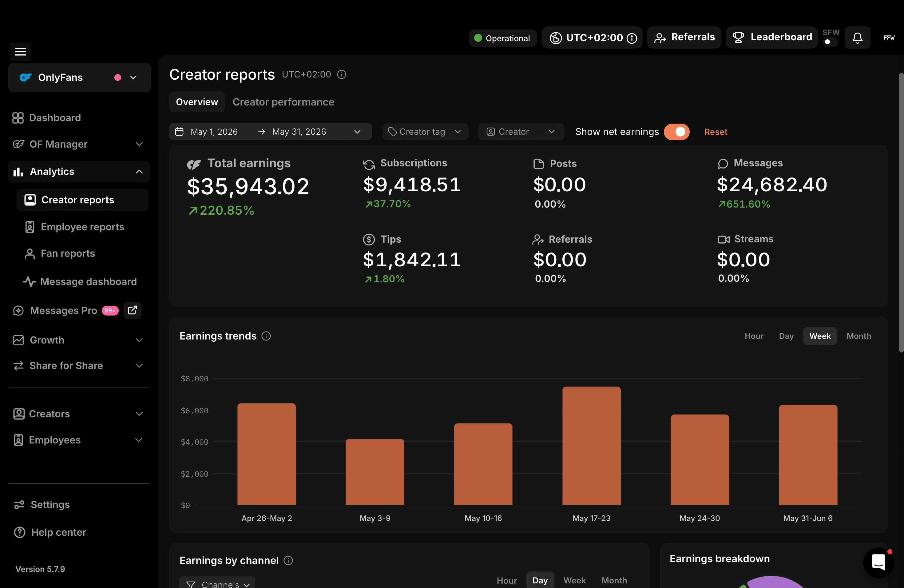Screen dimensions: 904x588
Task: Select Hour granularity in Earnings trends
Action: tap(754, 336)
